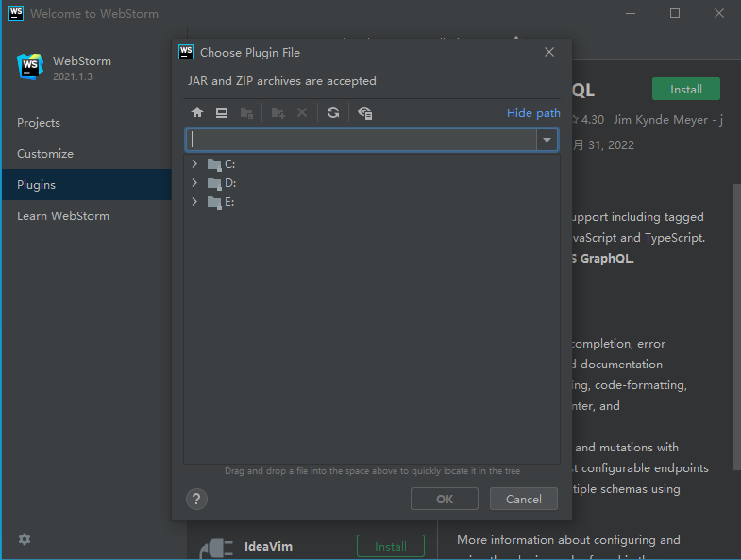Focus the file path input field
Image resolution: width=741 pixels, height=560 pixels.
point(362,140)
